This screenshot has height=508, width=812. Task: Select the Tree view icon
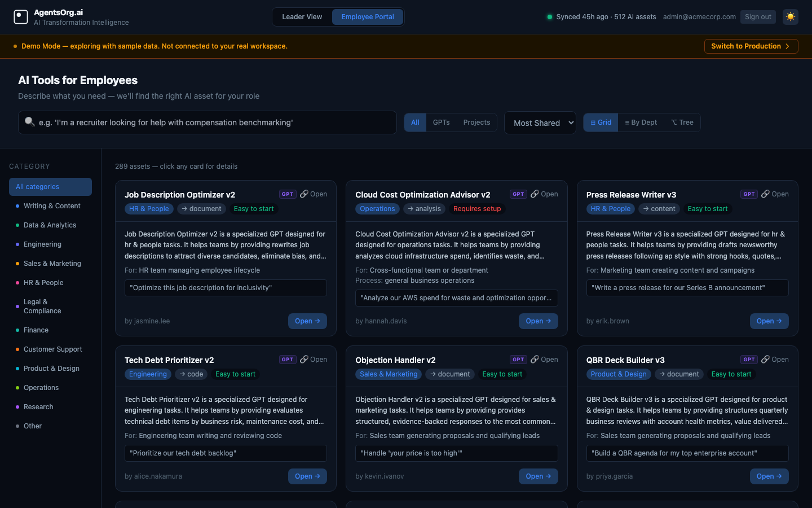pyautogui.click(x=682, y=122)
